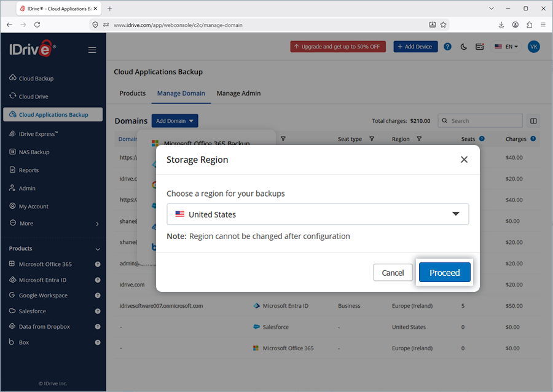Open the EN language dropdown
Image resolution: width=553 pixels, height=392 pixels.
pyautogui.click(x=506, y=47)
